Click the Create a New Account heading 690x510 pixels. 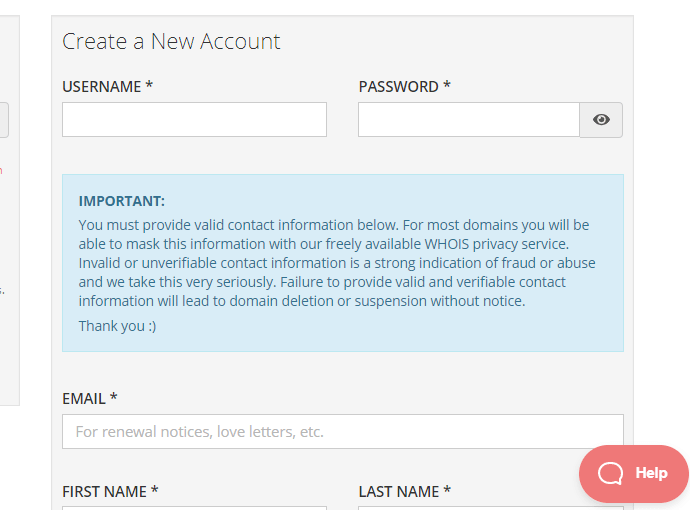[x=171, y=41]
